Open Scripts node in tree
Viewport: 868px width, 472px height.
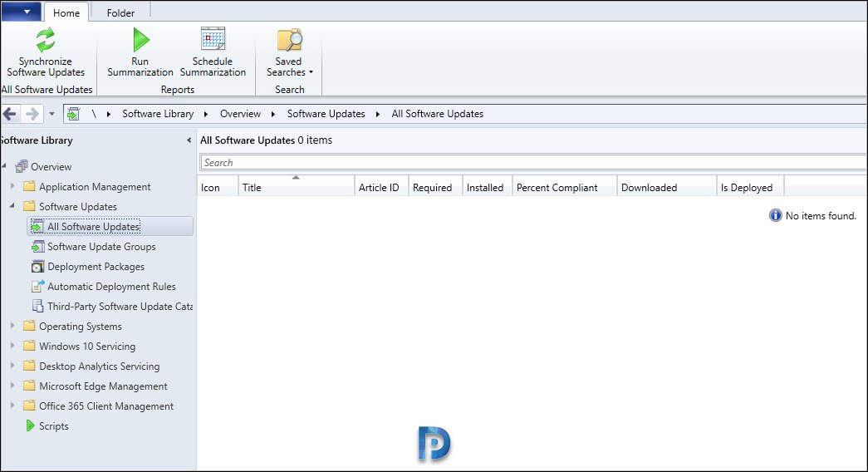point(54,426)
